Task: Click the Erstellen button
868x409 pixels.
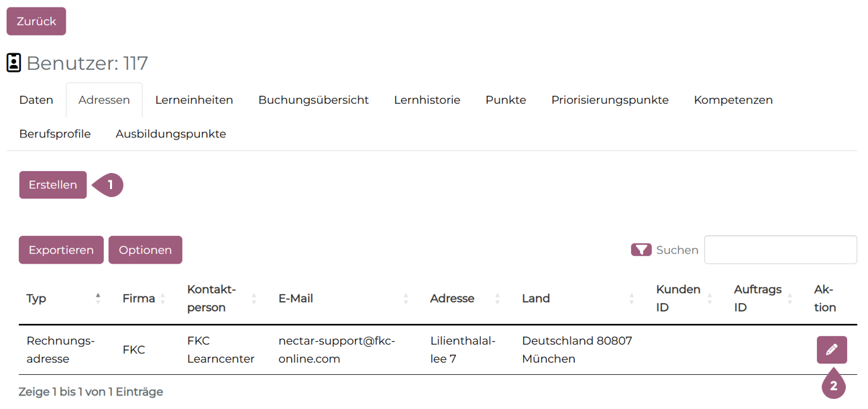Action: (53, 185)
